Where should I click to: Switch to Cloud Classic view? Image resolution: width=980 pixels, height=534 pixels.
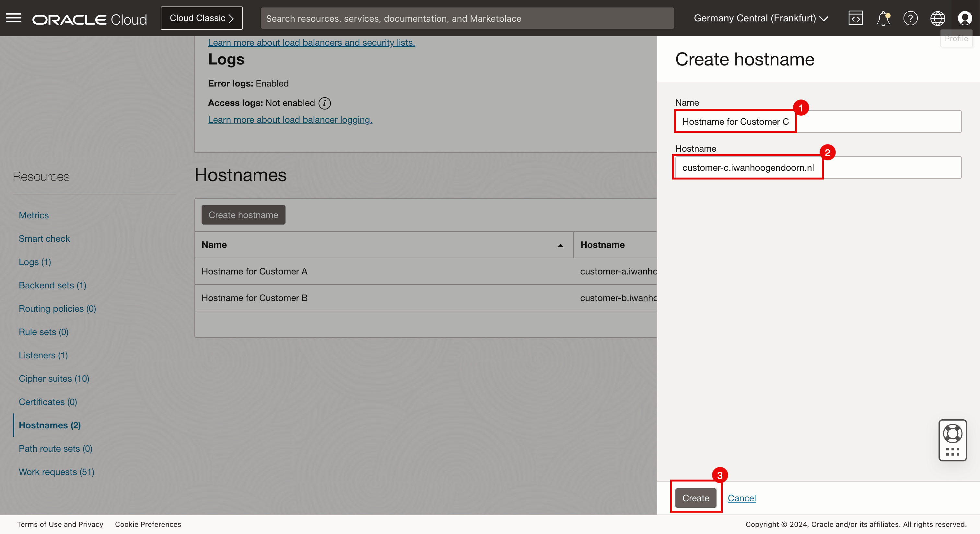click(201, 18)
